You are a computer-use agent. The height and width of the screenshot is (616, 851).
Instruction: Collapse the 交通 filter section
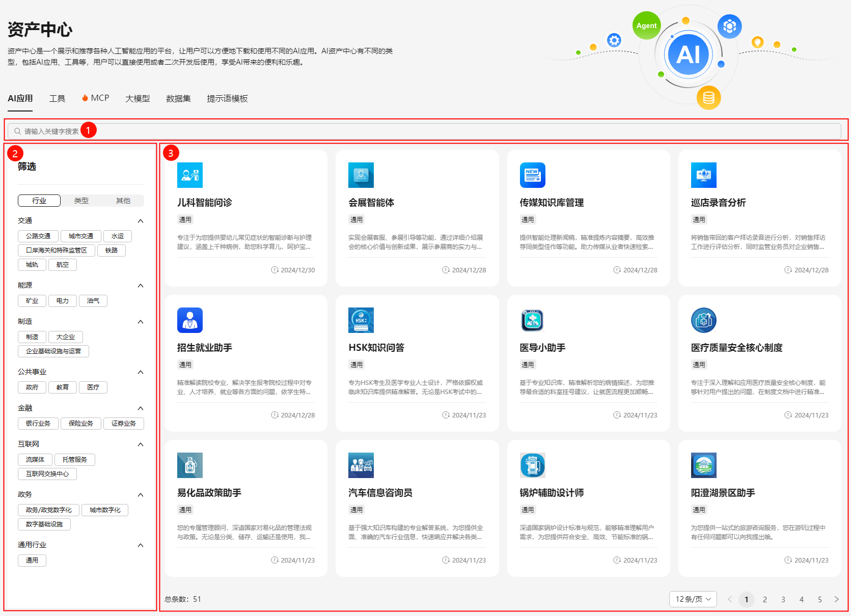tap(141, 221)
